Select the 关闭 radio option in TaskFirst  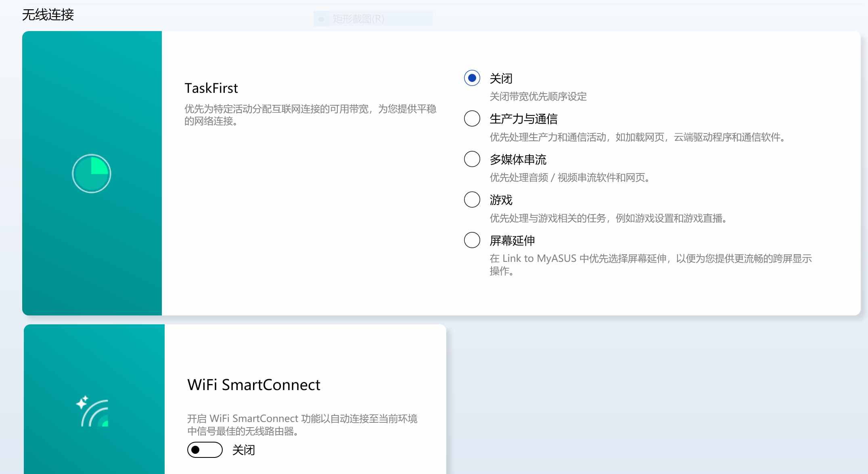click(x=472, y=78)
